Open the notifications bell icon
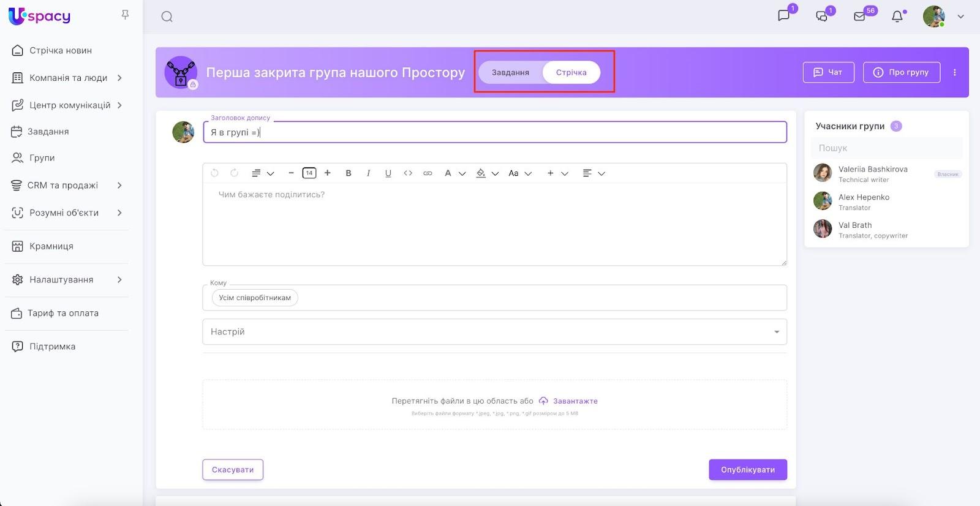The image size is (980, 506). tap(897, 17)
